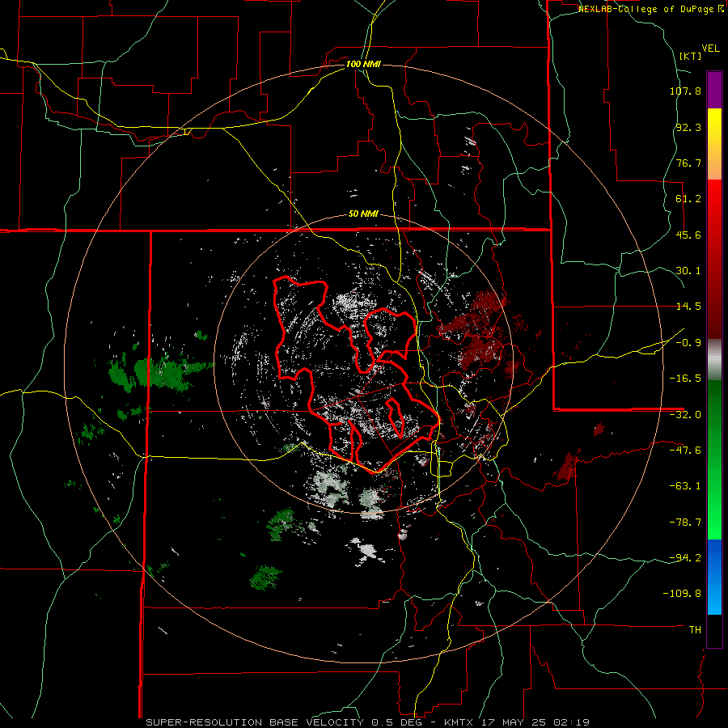Image resolution: width=728 pixels, height=728 pixels.
Task: Pick the blue segment of the color bar
Action: pos(714,577)
